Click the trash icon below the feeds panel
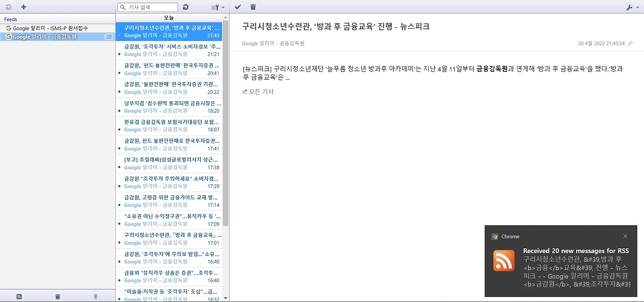This screenshot has width=644, height=302. (x=57, y=296)
